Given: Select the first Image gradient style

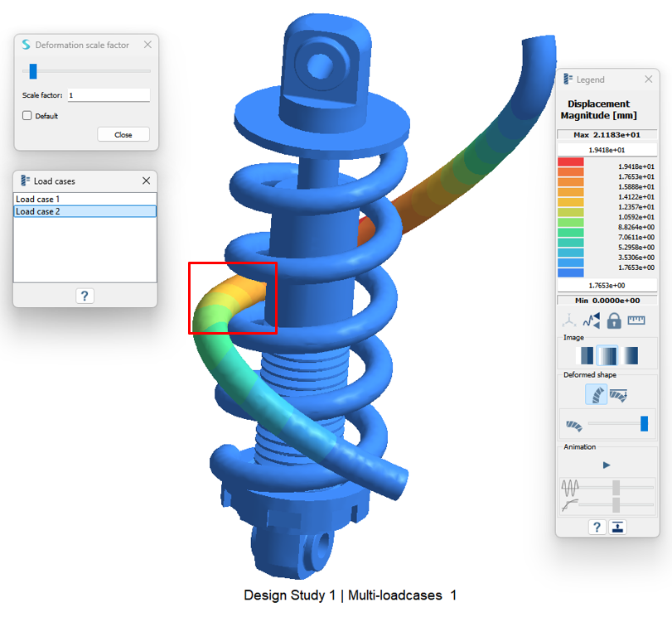Looking at the screenshot, I should coord(586,356).
